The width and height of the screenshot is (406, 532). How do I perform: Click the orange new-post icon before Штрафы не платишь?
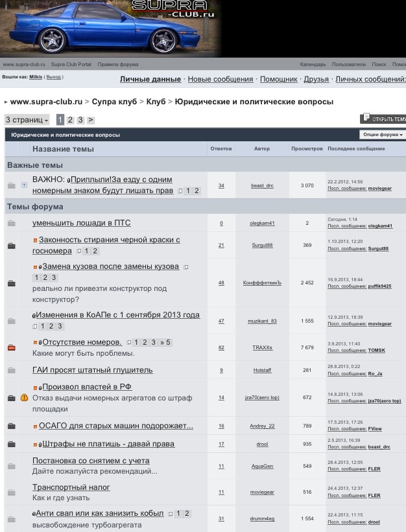pos(35,445)
